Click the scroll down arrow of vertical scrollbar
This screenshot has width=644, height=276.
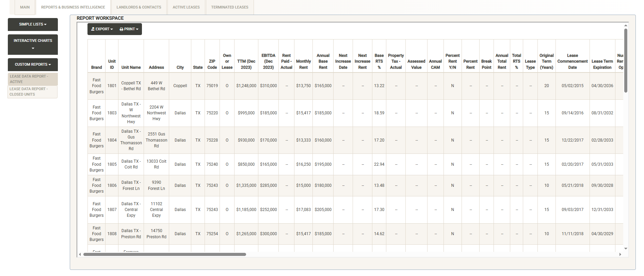(x=626, y=249)
